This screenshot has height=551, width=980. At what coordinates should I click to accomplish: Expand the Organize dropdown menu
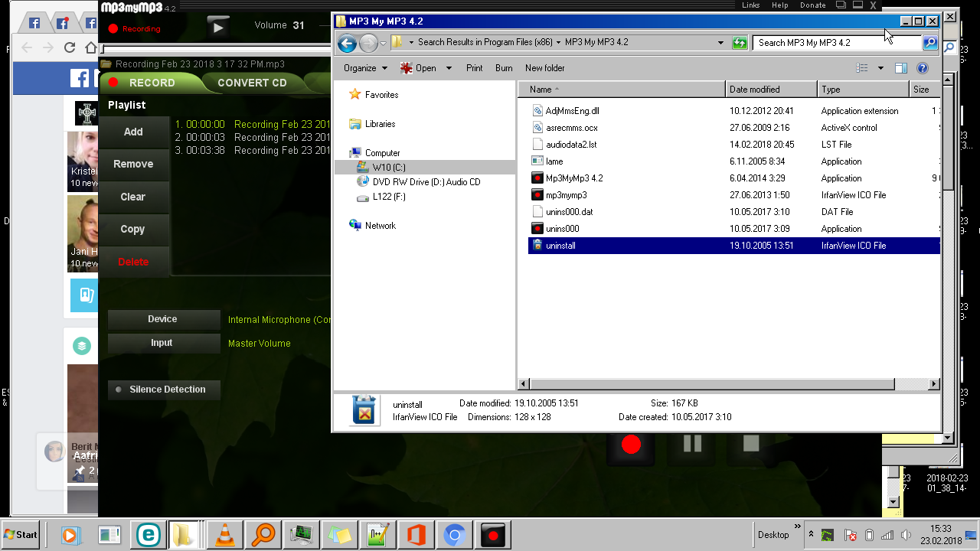tap(365, 68)
